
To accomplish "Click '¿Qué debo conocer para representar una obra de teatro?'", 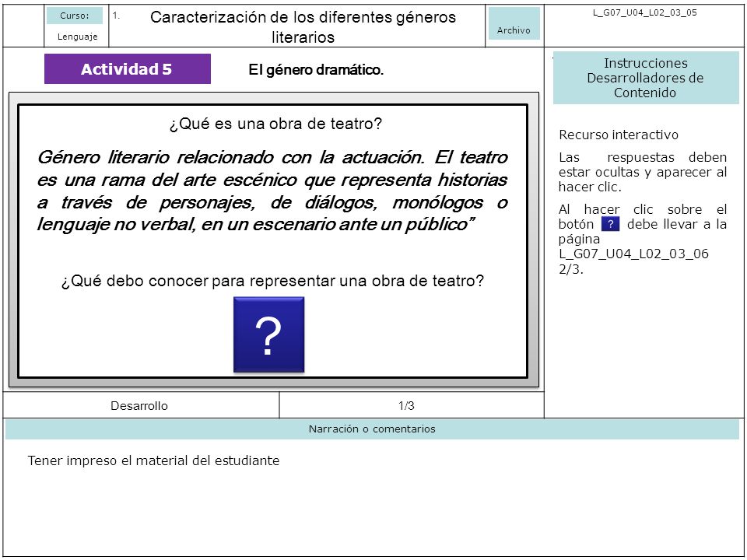I will (272, 281).
